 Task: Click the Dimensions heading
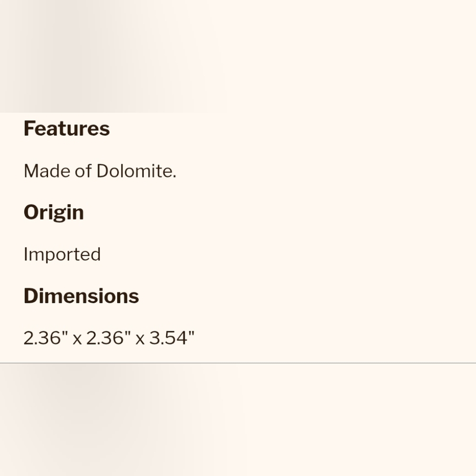81,296
